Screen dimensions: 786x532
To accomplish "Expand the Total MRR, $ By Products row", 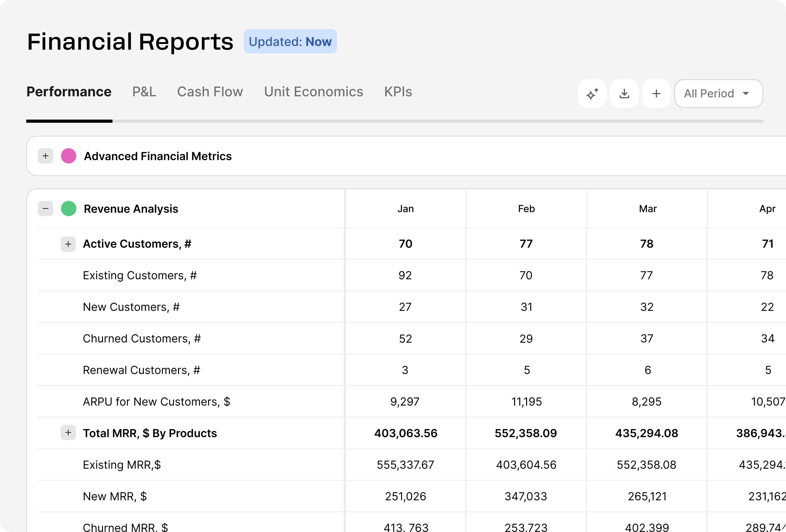I will [x=68, y=433].
